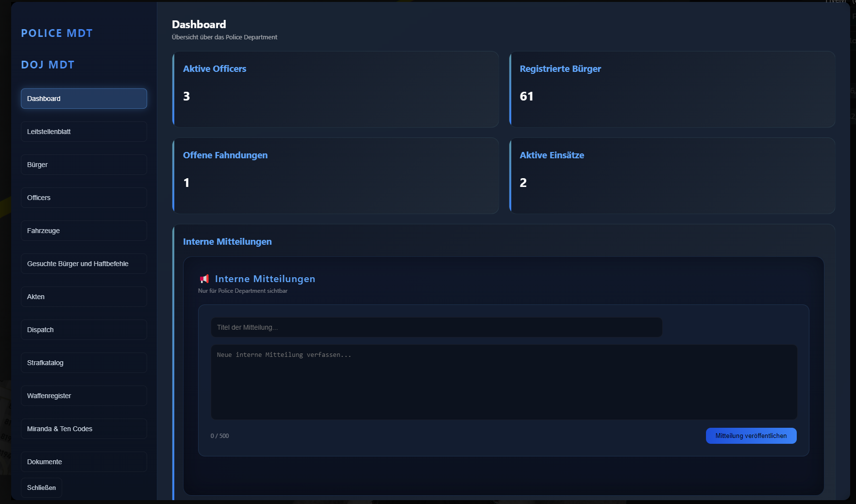Select Waffenregister in the sidebar
Screen dimensions: 856x504
click(x=84, y=396)
